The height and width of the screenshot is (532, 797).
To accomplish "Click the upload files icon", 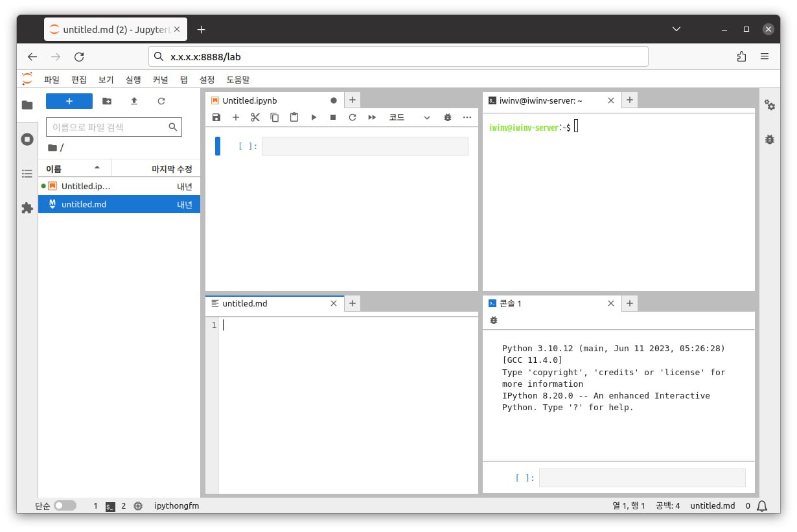I will pyautogui.click(x=134, y=101).
